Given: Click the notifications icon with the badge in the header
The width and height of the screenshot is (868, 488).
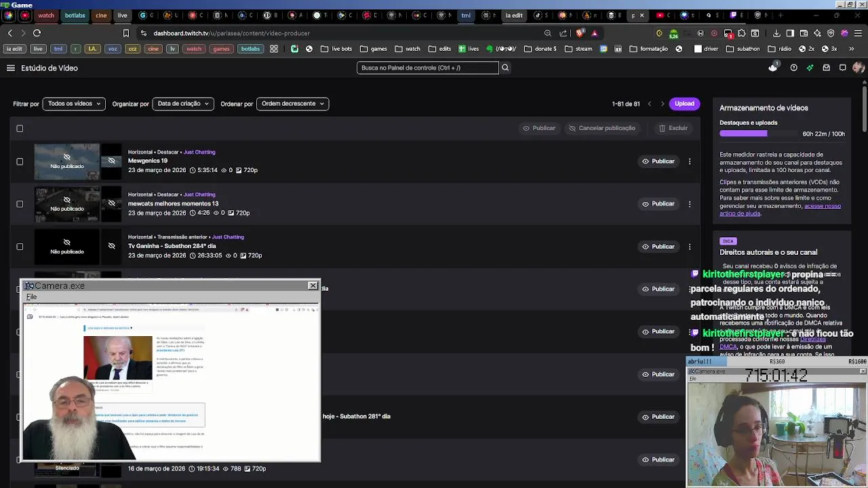Looking at the screenshot, I should (773, 67).
